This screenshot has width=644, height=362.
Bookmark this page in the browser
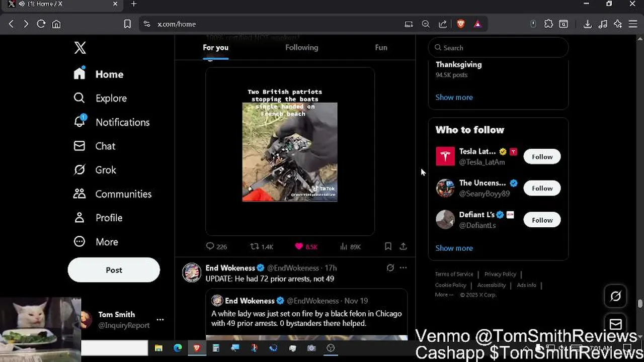pyautogui.click(x=127, y=24)
